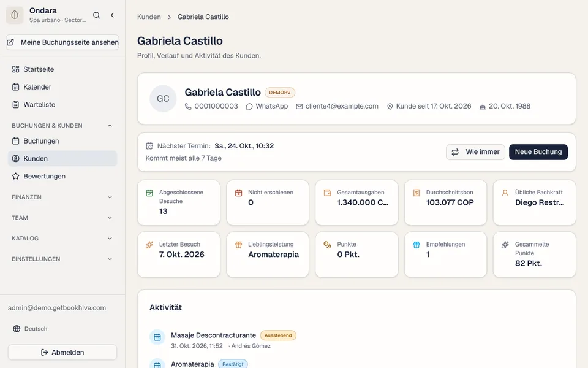Click the Neue Buchung button
Screen dimensions: 588x368
[538, 152]
